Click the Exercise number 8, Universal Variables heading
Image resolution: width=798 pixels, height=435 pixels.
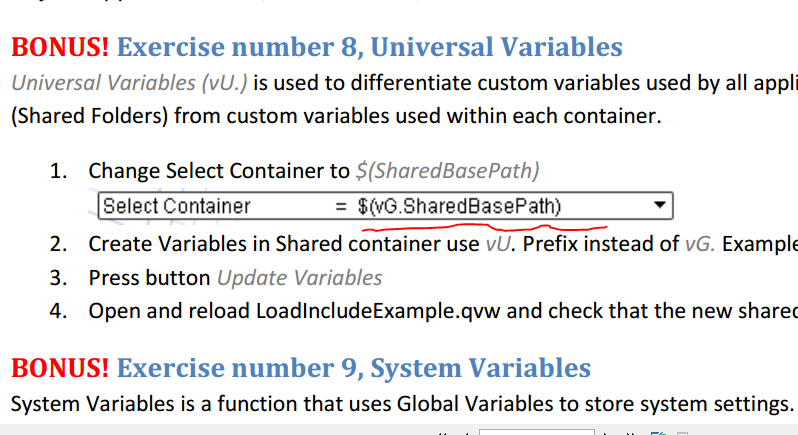(369, 47)
